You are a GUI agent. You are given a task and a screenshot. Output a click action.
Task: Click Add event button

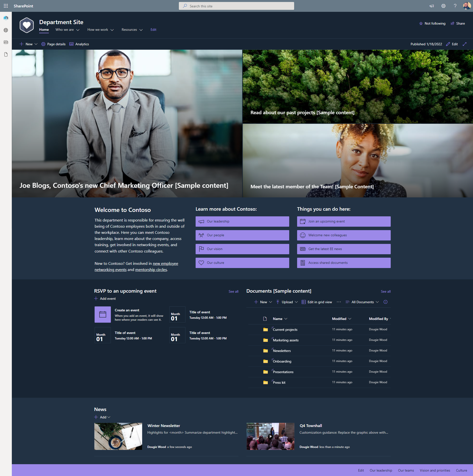click(x=105, y=299)
